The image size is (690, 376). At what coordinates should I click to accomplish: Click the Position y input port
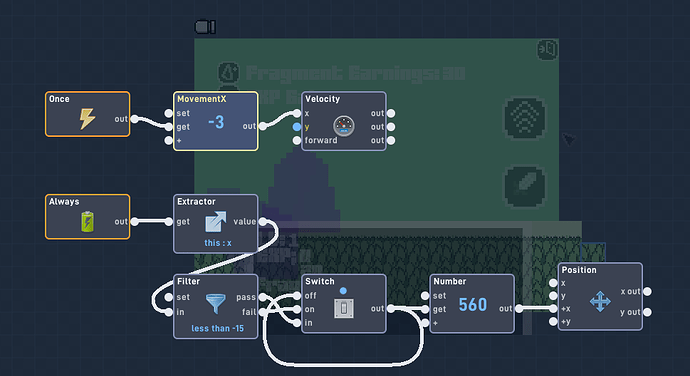[x=553, y=296]
